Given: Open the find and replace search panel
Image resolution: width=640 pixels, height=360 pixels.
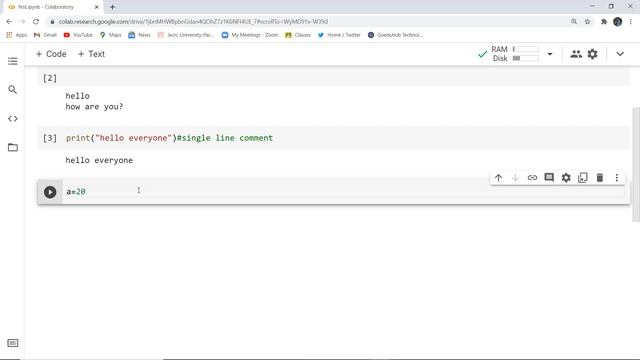Looking at the screenshot, I should [x=13, y=89].
